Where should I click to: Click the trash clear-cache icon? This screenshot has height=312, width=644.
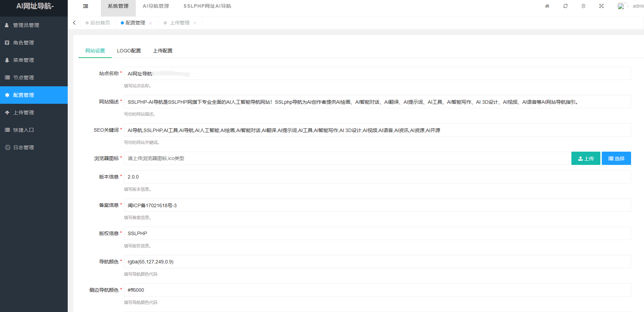click(583, 6)
